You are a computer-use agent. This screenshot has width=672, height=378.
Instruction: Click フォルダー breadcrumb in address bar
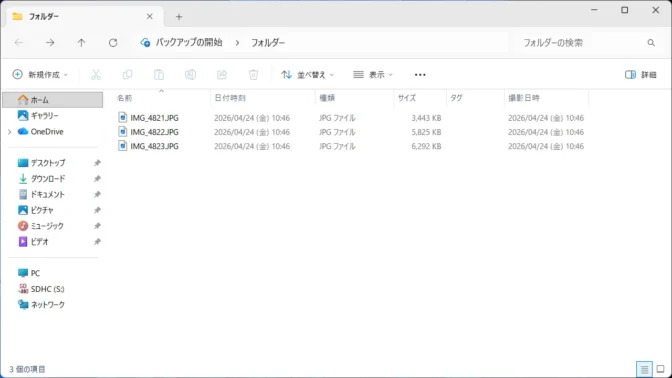tap(268, 42)
